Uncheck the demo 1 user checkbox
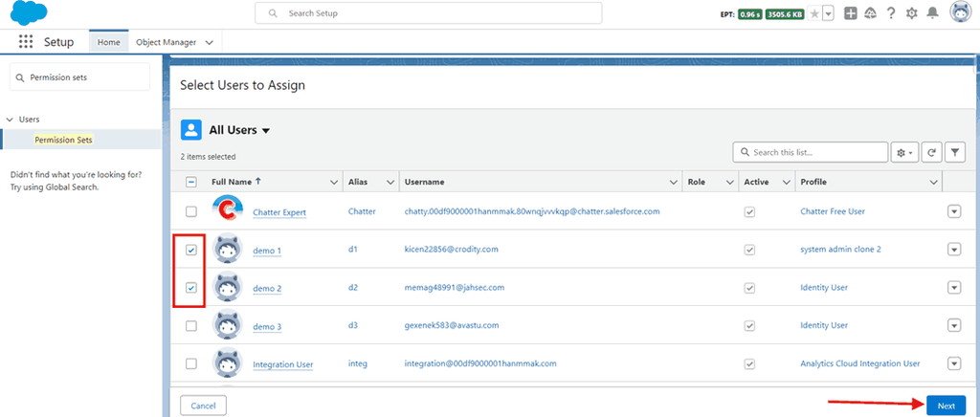Image resolution: width=980 pixels, height=417 pixels. 191,250
